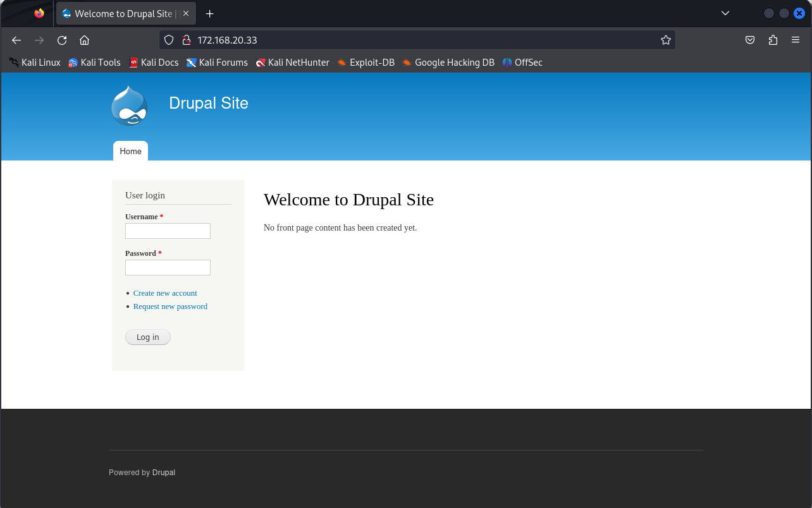Follow the Request new password link

coord(170,306)
